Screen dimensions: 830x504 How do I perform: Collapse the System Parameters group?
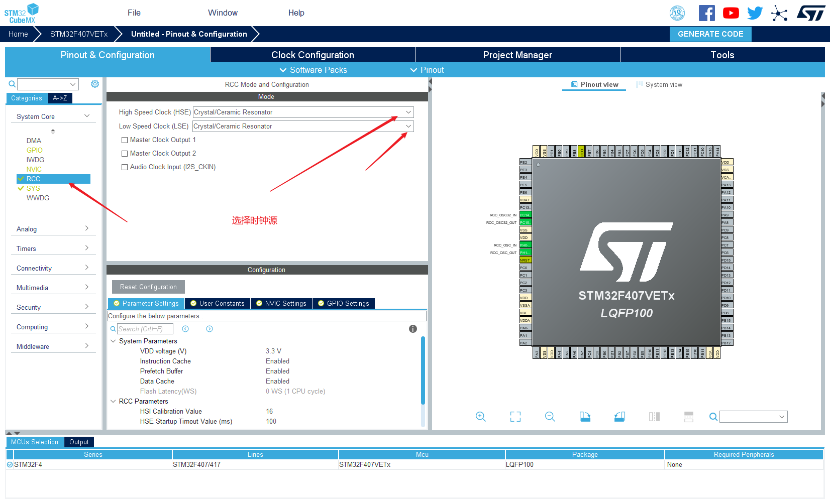(113, 341)
